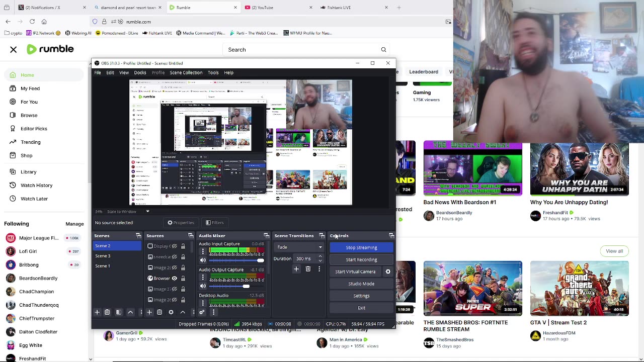Mute Audio Output Capture speaker icon

(203, 286)
